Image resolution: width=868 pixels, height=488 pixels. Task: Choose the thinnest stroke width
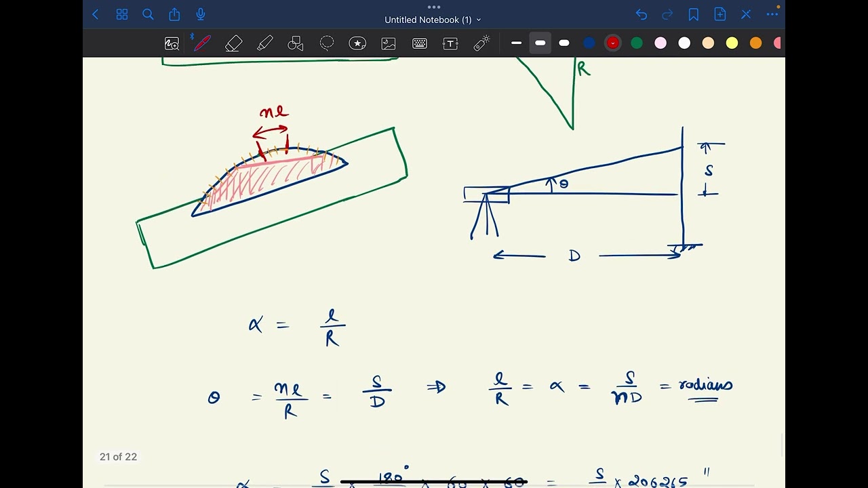click(517, 43)
